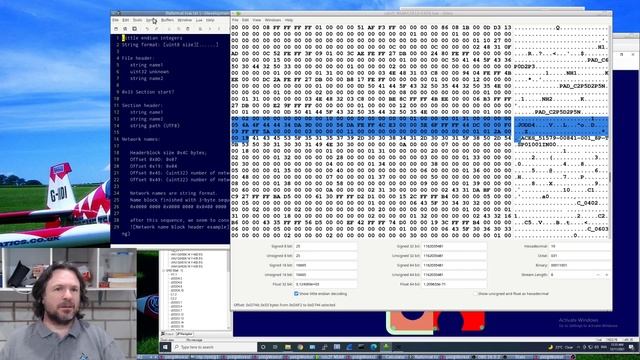Viewport: 640px width, 360px height.
Task: Click the Redo icon in the editor toolbar
Action: pyautogui.click(x=156, y=29)
